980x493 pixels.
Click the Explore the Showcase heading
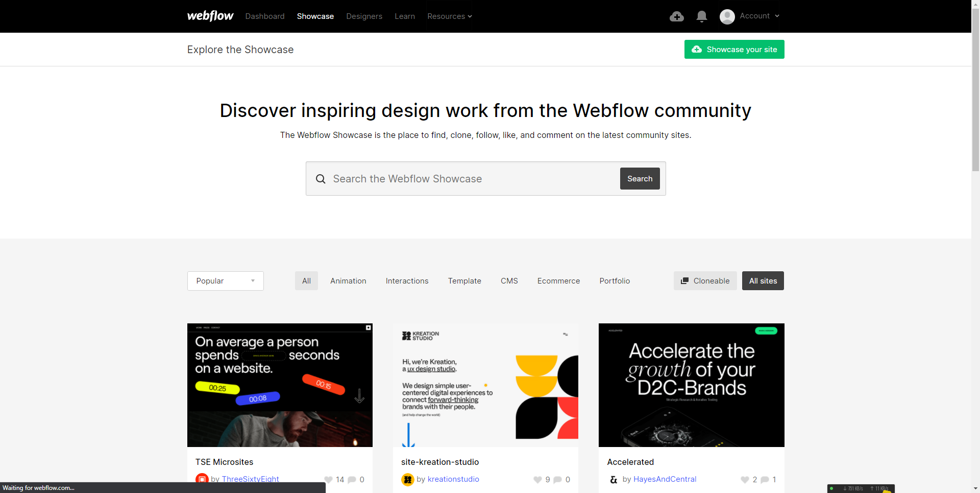[240, 50]
